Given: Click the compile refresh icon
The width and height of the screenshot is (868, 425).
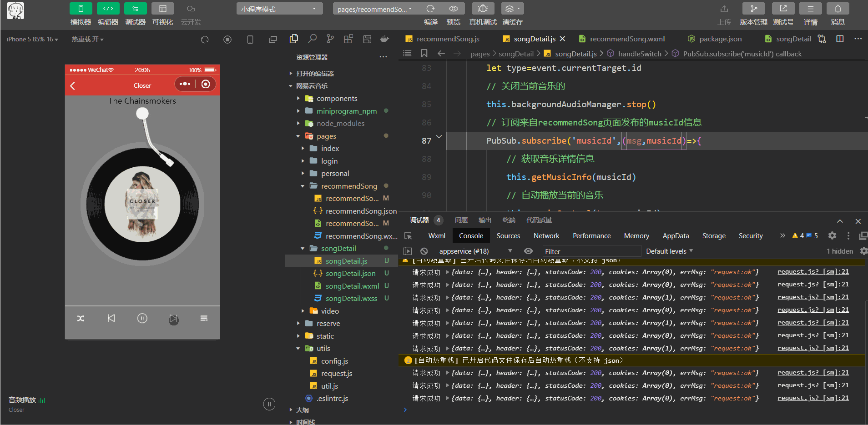Looking at the screenshot, I should click(x=430, y=9).
